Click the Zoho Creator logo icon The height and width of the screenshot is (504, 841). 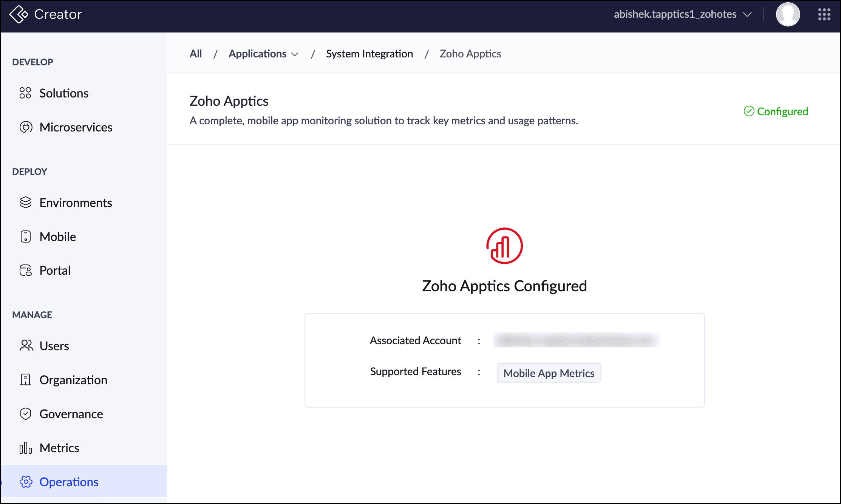[x=18, y=14]
